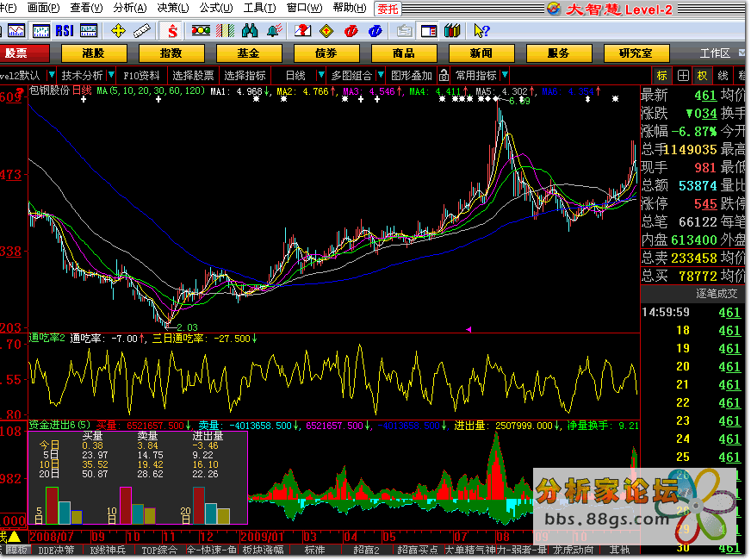Expand the 日线 period dropdown arrow
751x560 pixels.
click(321, 75)
